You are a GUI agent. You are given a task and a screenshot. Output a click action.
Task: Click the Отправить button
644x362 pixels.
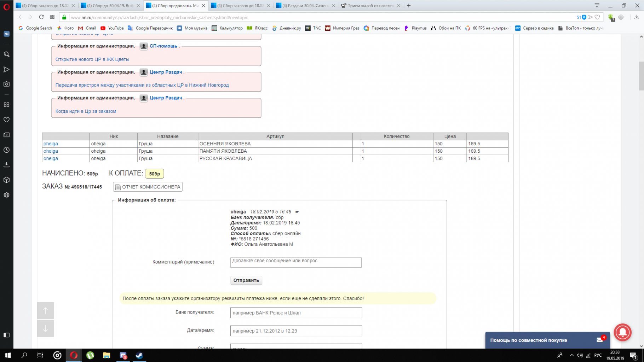pos(246,280)
